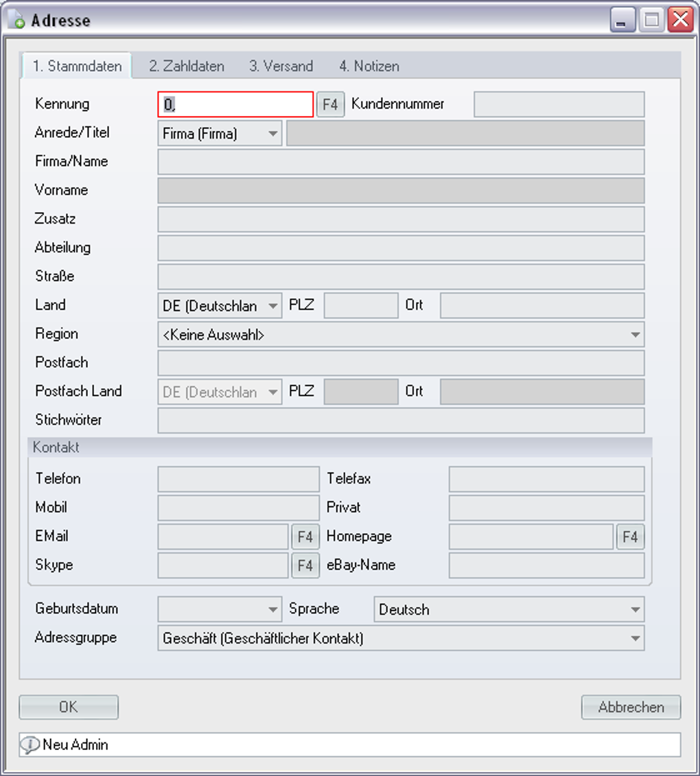This screenshot has height=776, width=700.
Task: Open the Anrede/Titel dropdown
Action: coord(273,134)
